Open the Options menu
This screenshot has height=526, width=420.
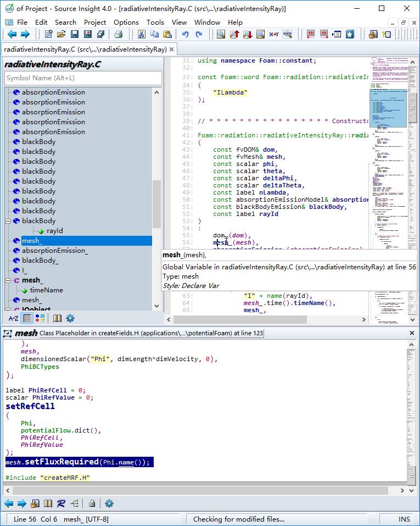(126, 23)
